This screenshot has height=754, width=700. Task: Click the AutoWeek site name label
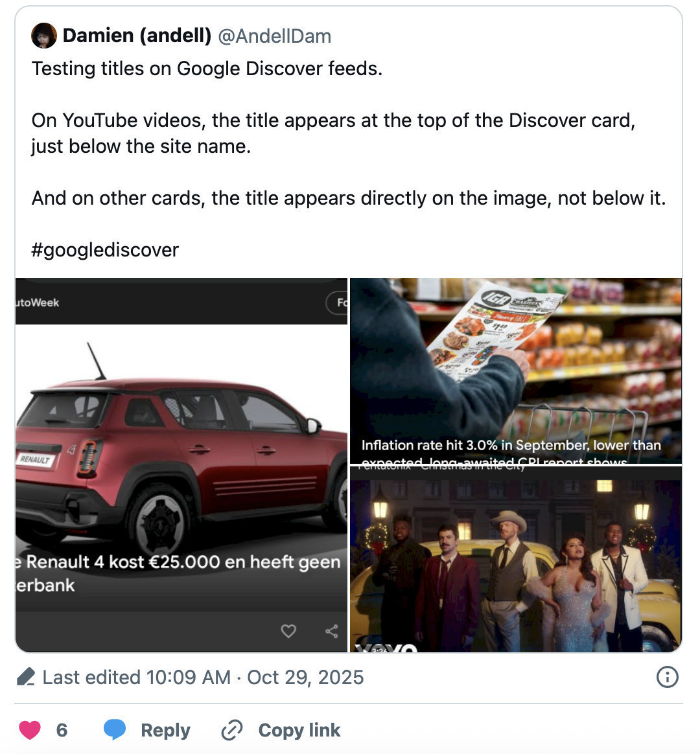[38, 303]
